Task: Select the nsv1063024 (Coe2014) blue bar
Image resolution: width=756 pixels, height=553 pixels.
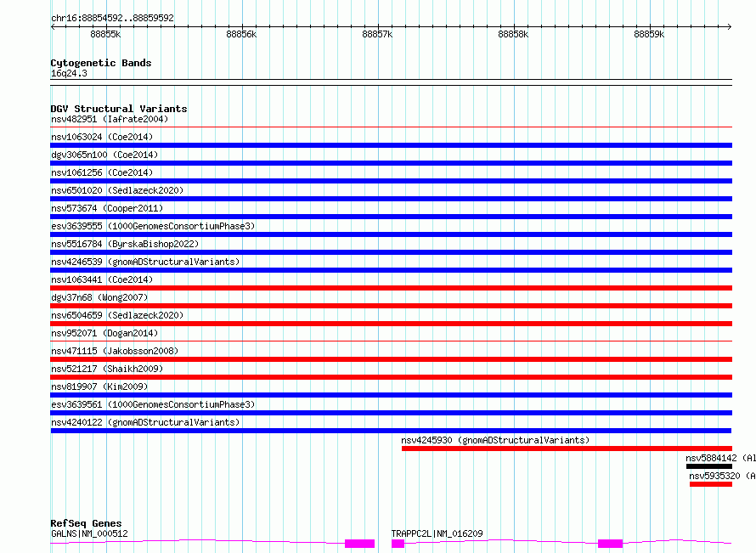Action: (x=391, y=145)
